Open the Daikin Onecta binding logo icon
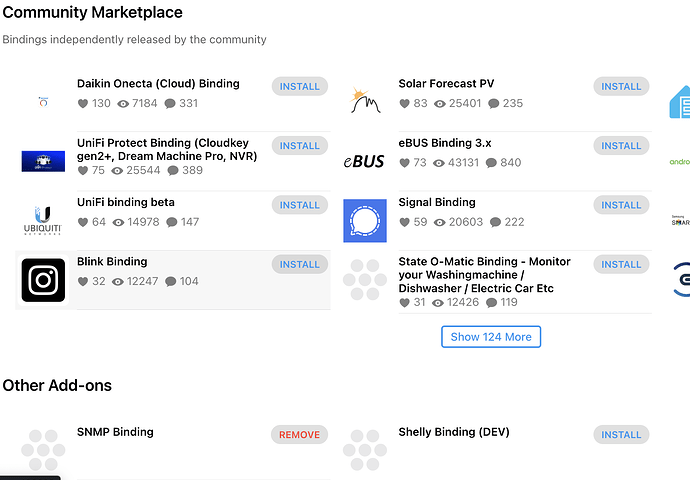Screen dimensions: 690x480 (43, 102)
